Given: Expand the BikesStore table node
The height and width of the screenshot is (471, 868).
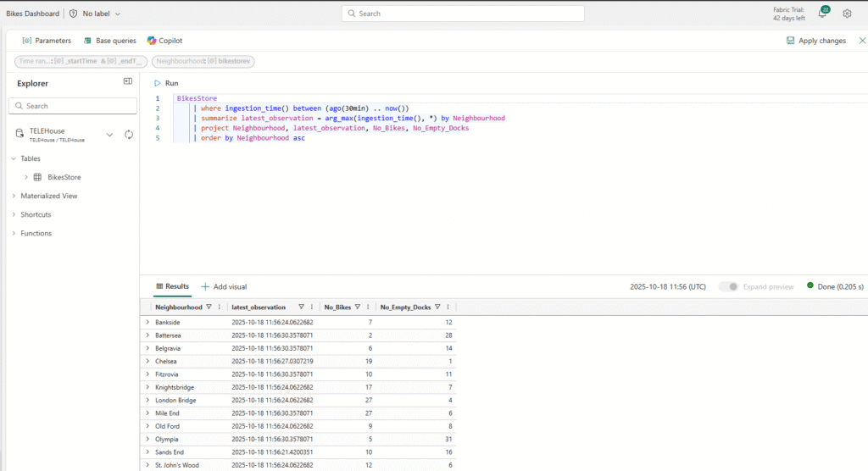Looking at the screenshot, I should [x=26, y=177].
